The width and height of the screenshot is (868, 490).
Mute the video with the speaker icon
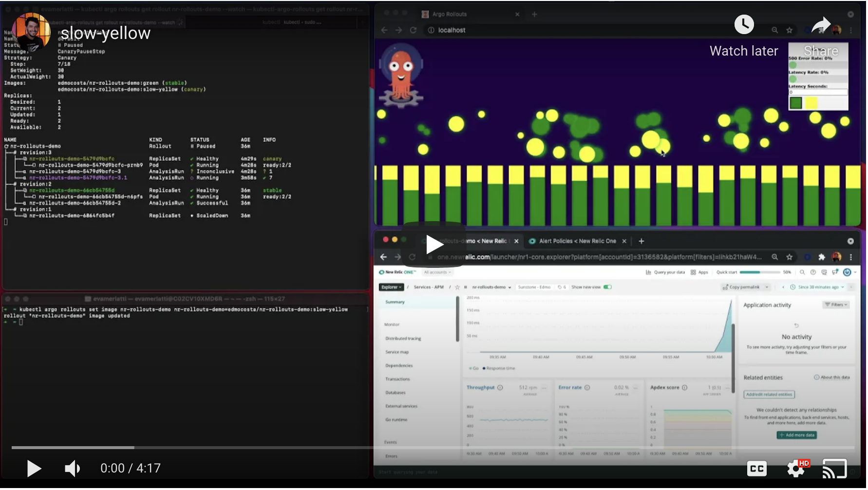tap(72, 469)
